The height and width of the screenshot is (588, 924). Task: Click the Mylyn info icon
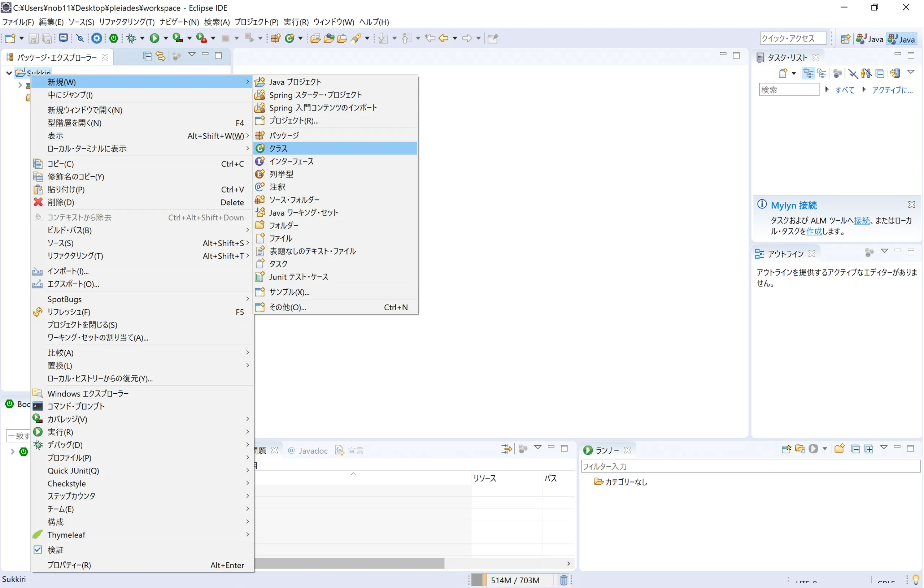point(762,204)
